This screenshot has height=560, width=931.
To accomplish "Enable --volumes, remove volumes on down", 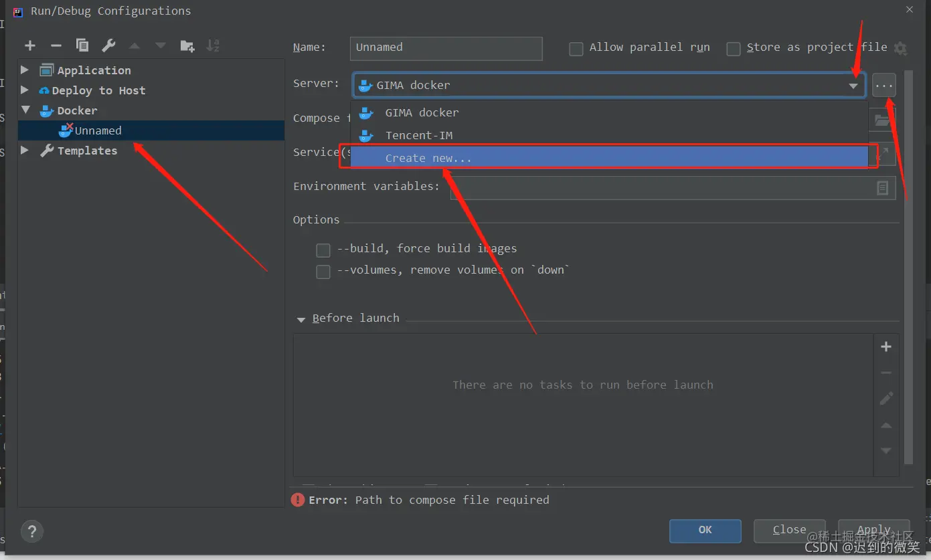I will [x=323, y=272].
